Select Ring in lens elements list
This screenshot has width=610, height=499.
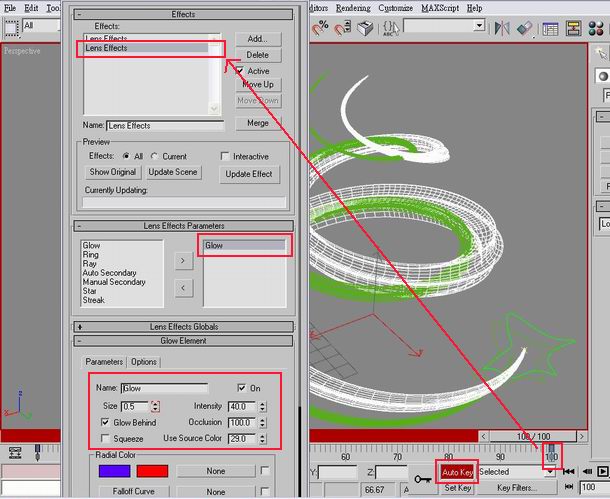(91, 255)
